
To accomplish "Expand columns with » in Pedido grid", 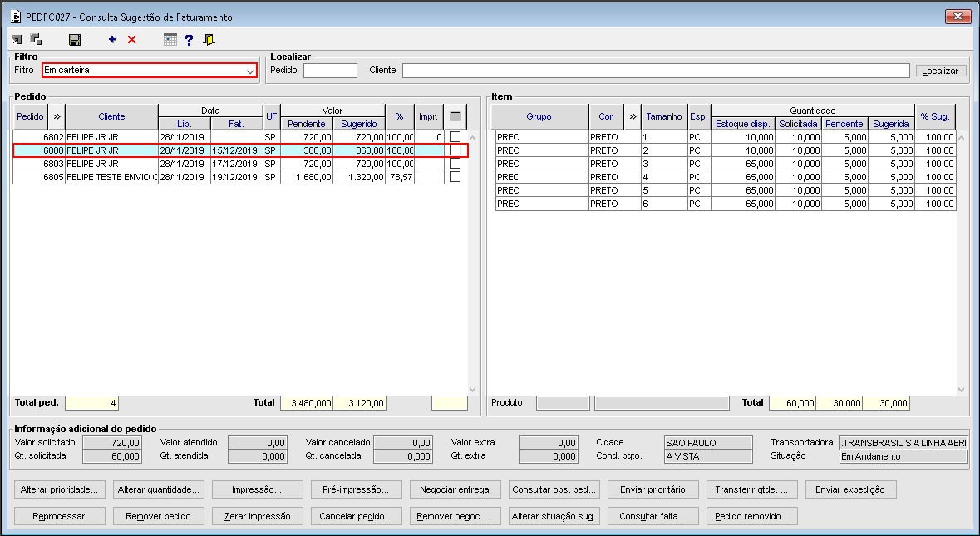I will click(x=57, y=116).
